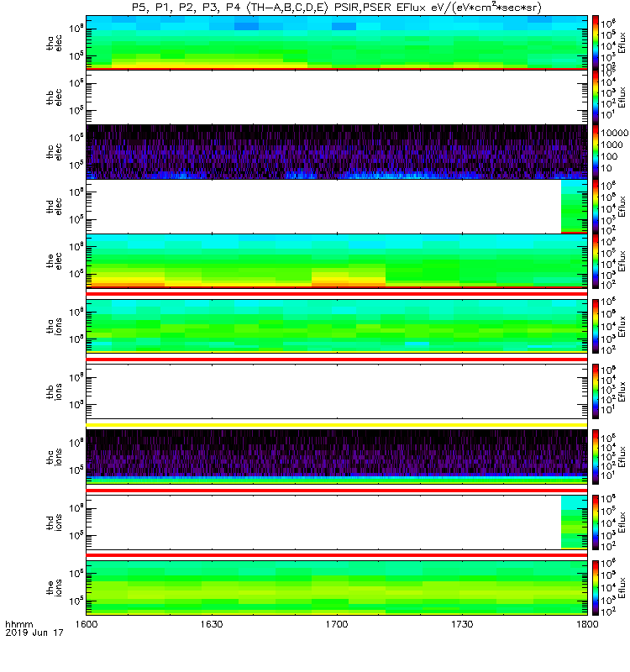The image size is (630, 672).
Task: Select the 'thc ions' panel label
Action: [55, 457]
